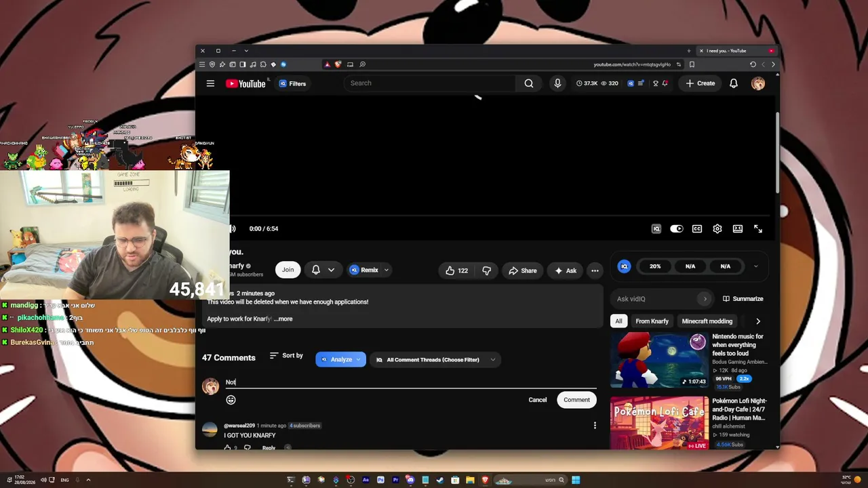Select the Minecraft modding chip
The height and width of the screenshot is (488, 868).
[x=707, y=321]
